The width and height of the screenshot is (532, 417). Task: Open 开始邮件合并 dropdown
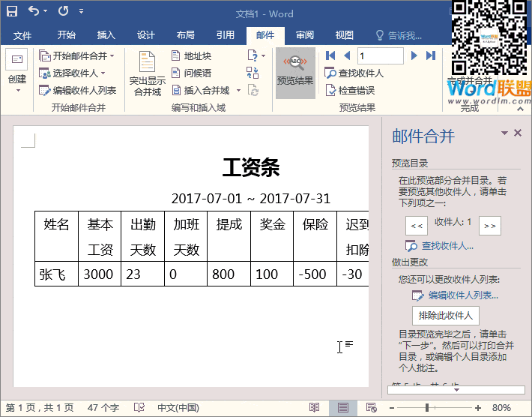76,55
